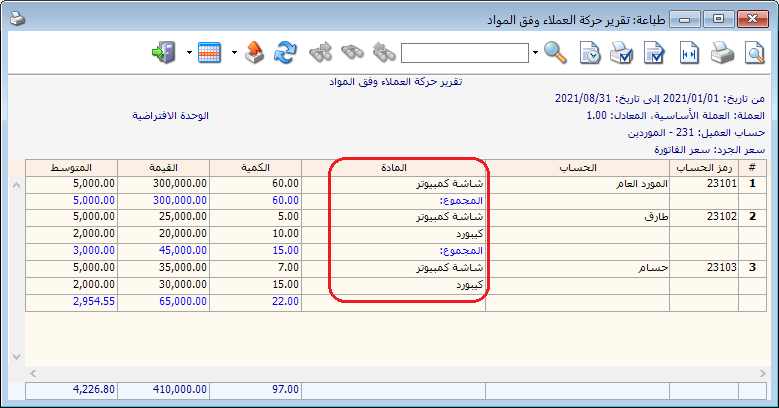Image resolution: width=779 pixels, height=408 pixels.
Task: Click inside the toolbar search field
Action: point(465,53)
